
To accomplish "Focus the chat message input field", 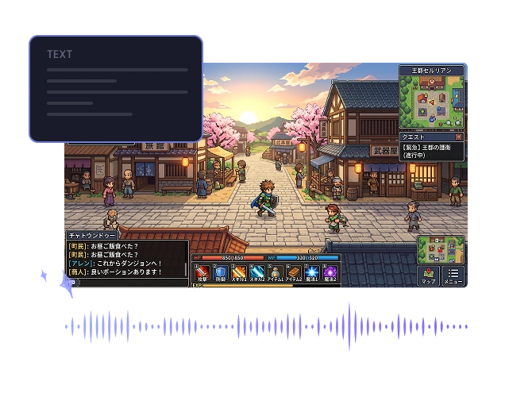I will tap(133, 283).
